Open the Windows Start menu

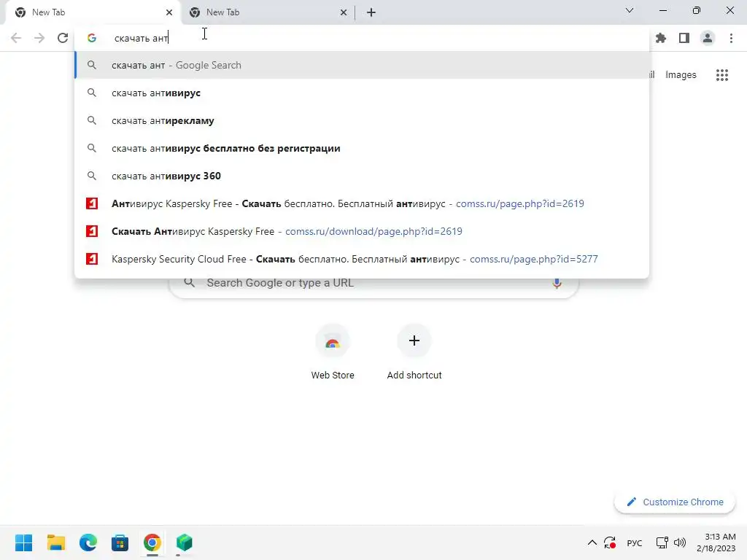click(24, 542)
